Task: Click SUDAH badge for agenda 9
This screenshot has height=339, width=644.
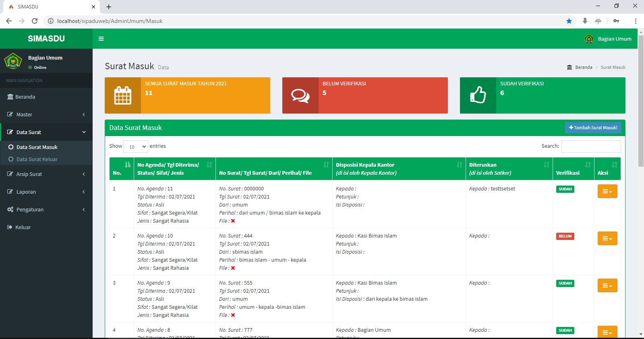Action: 565,283
